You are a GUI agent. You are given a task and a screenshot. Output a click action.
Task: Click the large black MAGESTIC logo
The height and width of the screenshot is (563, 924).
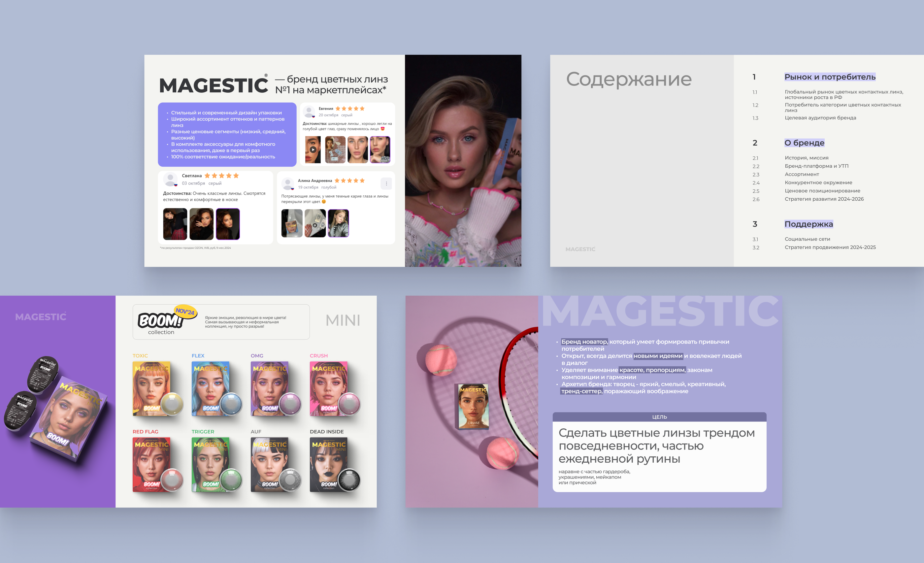(x=214, y=85)
